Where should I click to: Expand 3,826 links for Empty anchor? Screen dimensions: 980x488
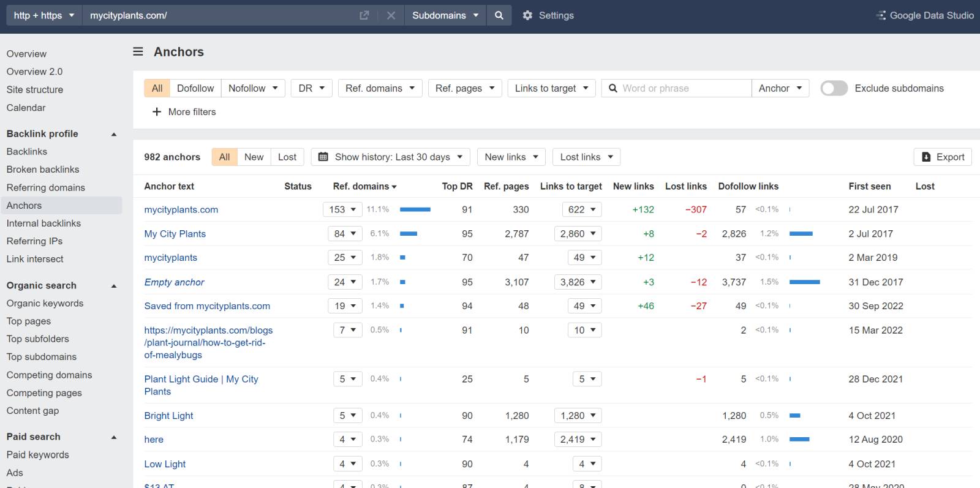(x=578, y=282)
